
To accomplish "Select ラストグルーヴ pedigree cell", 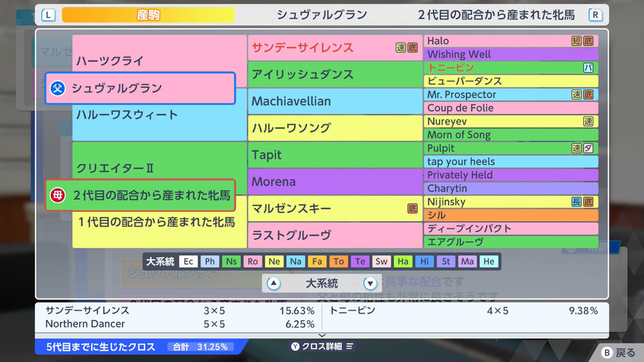I will click(x=335, y=235).
